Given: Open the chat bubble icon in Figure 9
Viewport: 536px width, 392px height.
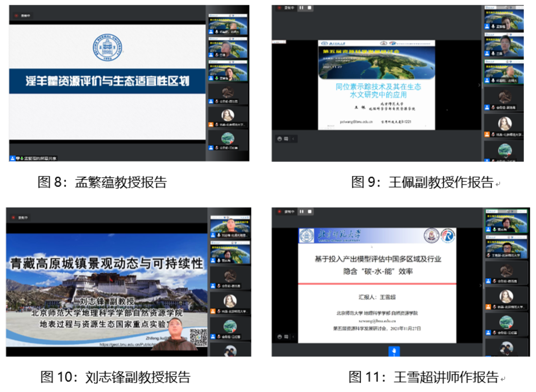Looking at the screenshot, I should pos(286,139).
